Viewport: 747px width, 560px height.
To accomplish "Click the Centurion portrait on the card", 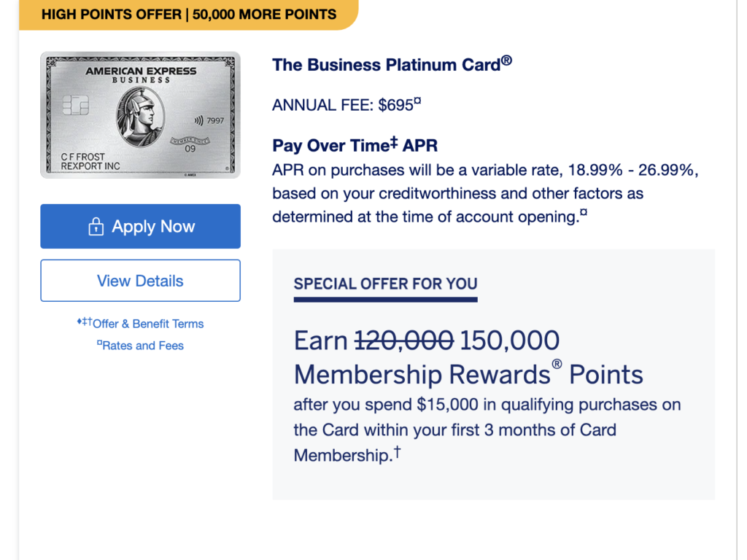I will click(141, 117).
